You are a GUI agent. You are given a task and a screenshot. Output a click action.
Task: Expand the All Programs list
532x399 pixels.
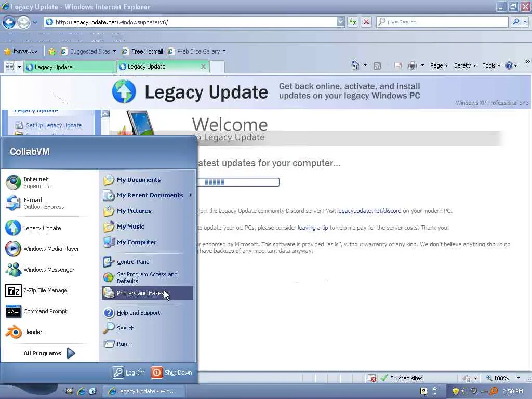tap(49, 353)
